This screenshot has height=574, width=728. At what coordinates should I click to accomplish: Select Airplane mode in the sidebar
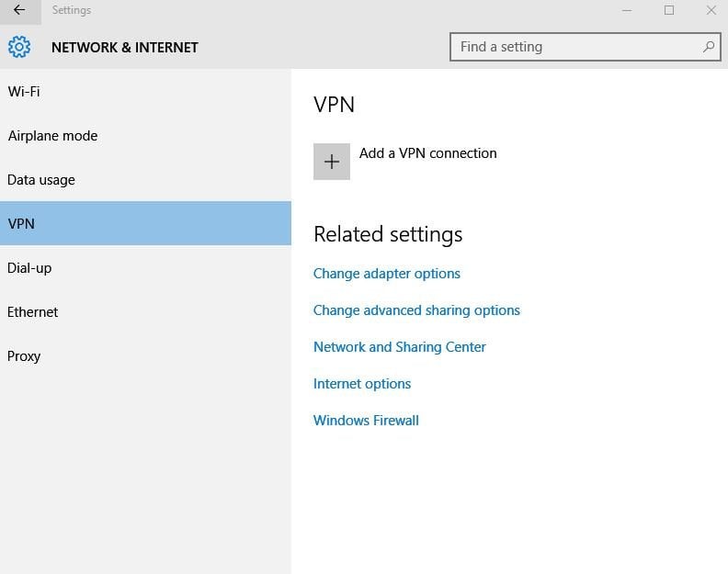pos(145,136)
